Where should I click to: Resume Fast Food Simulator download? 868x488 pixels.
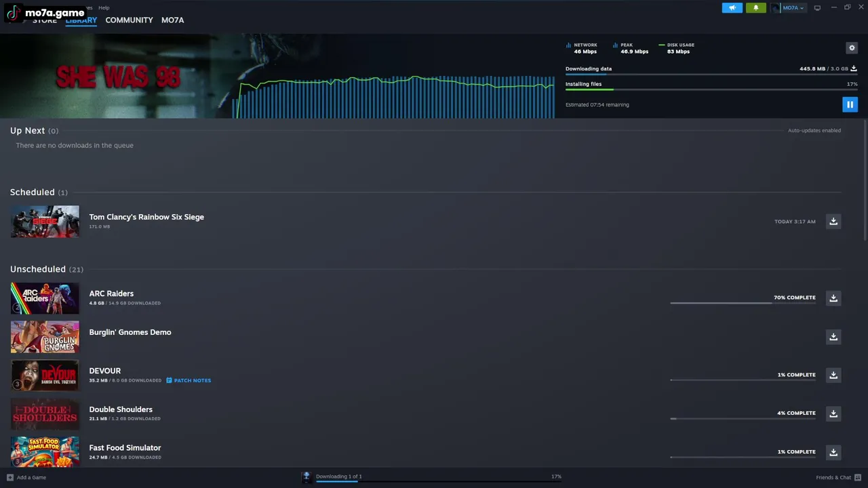point(833,451)
